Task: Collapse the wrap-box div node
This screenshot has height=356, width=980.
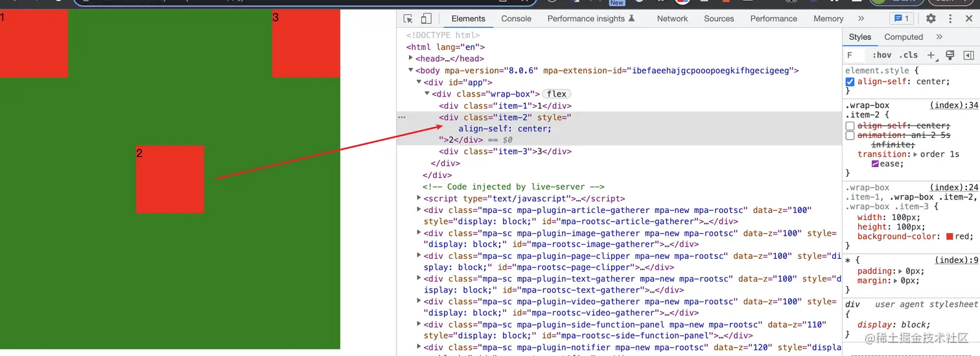Action: (x=427, y=94)
